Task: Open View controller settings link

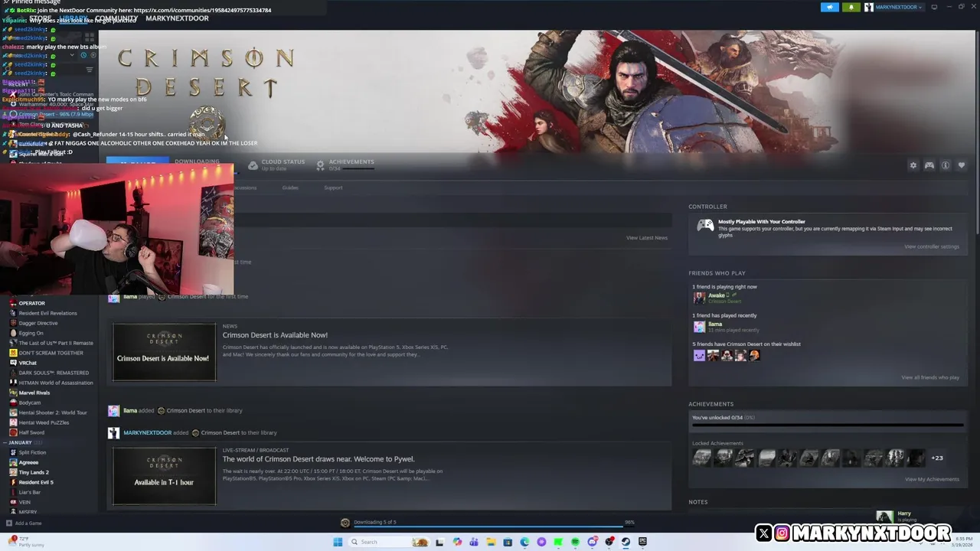Action: [x=931, y=246]
